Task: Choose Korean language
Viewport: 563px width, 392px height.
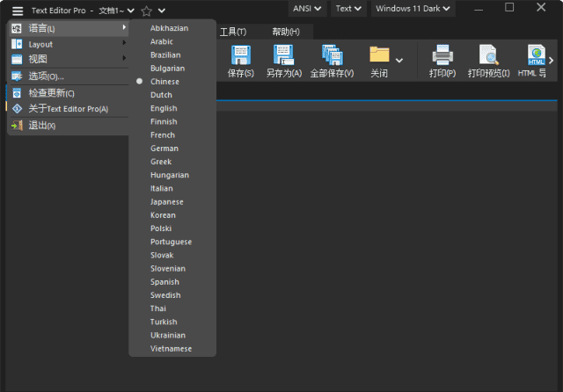Action: click(x=172, y=215)
